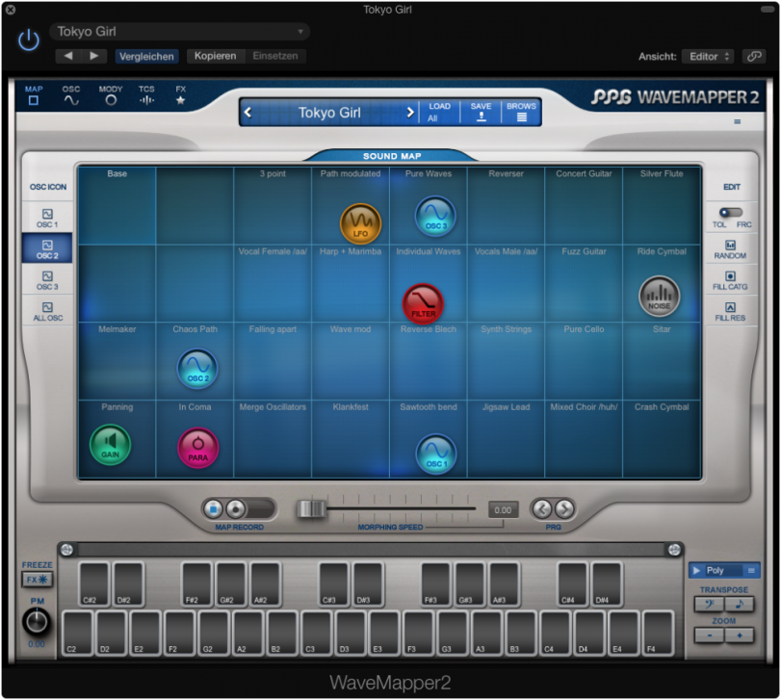This screenshot has height=700, width=781.
Task: Click the bass clef transpose button
Action: click(710, 604)
